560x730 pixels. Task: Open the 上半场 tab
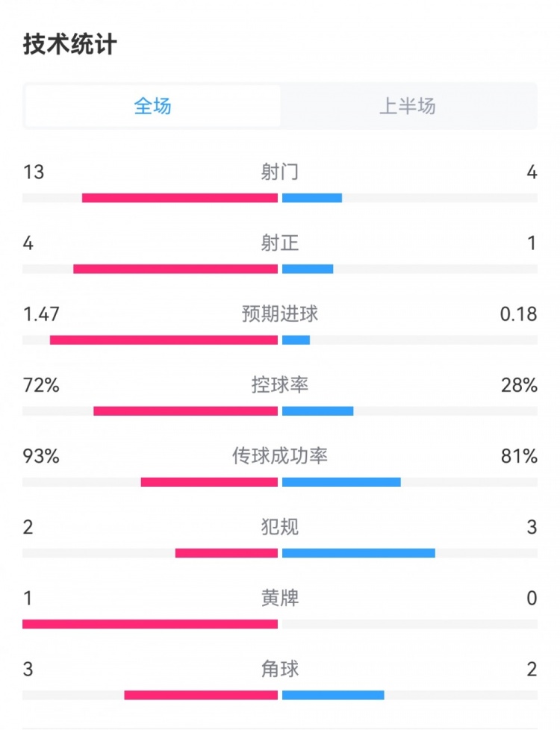click(408, 106)
